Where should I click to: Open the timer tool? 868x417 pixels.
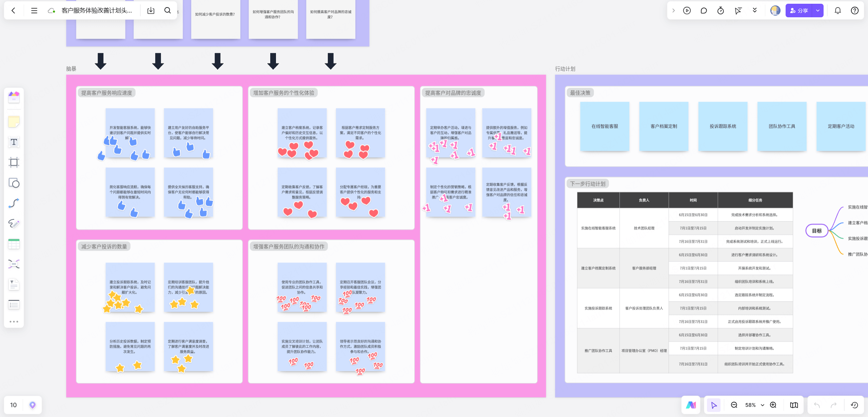pos(721,11)
